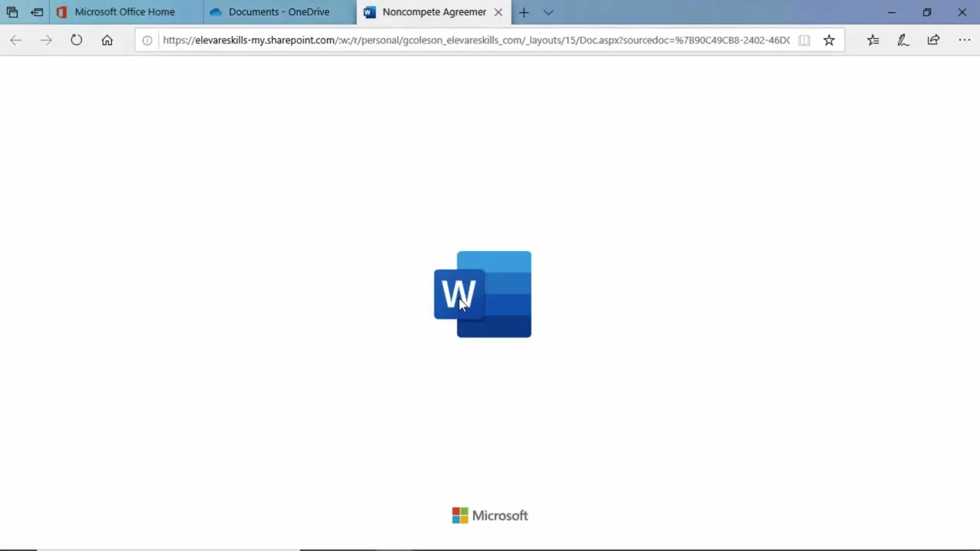Refresh the current page

coord(77,40)
